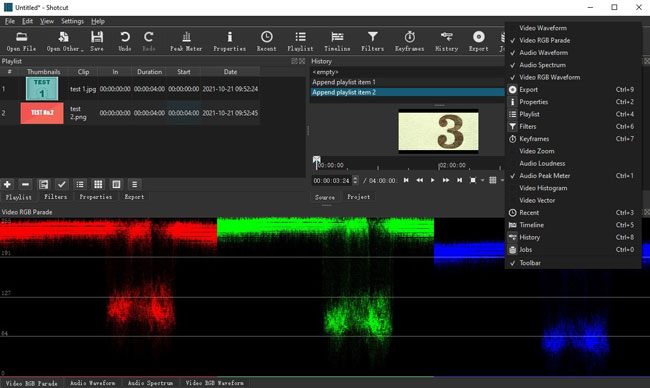Open the playlist hamburger menu
Screen dimensions: 650x388
134,184
